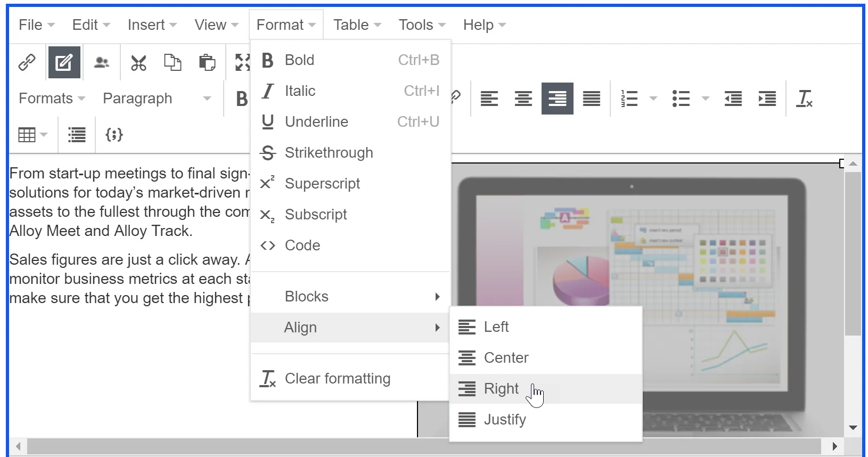Open the bullet list style dropdown arrow
Viewport: 868px width, 457px height.
click(x=706, y=99)
